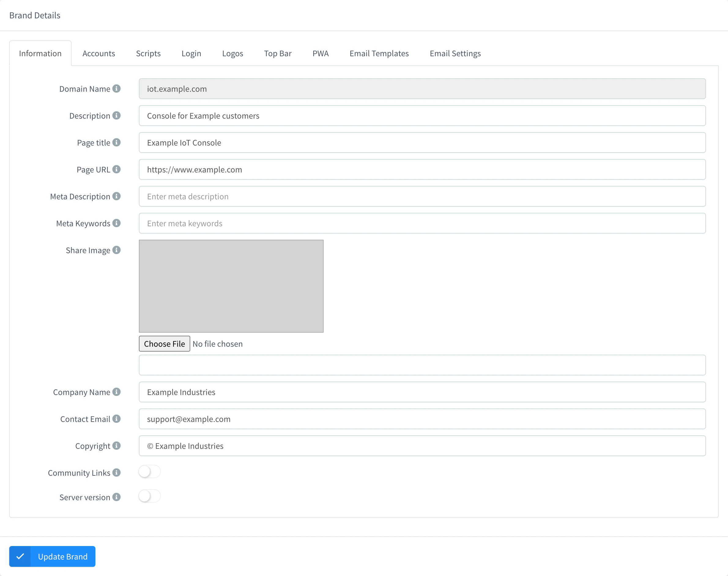Click the share image preview placeholder
The image size is (728, 576).
pos(231,286)
